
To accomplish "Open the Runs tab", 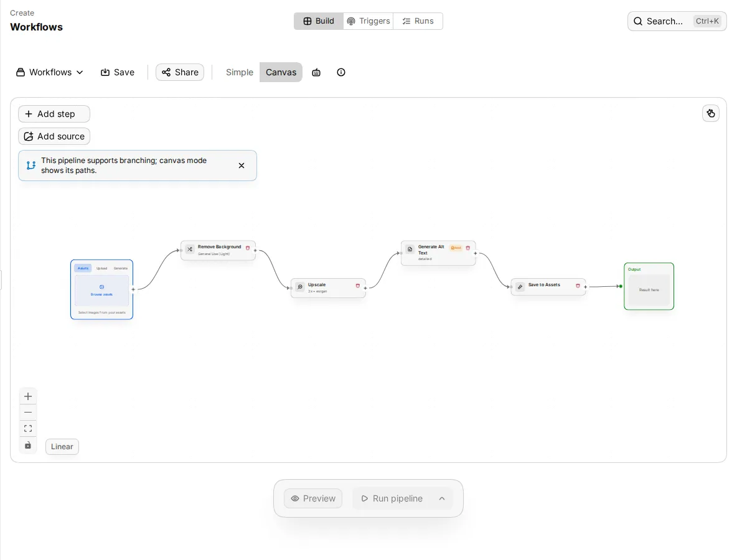I will tap(418, 21).
